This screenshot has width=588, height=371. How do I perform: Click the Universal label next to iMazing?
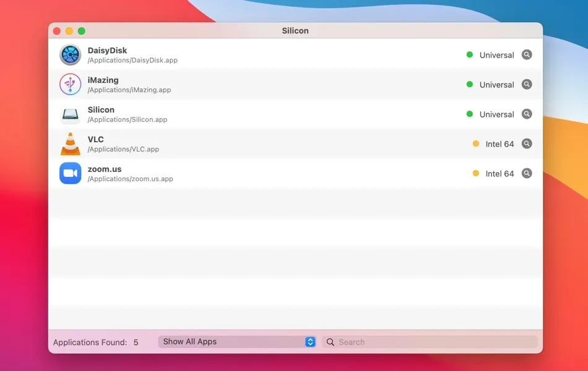coord(496,84)
